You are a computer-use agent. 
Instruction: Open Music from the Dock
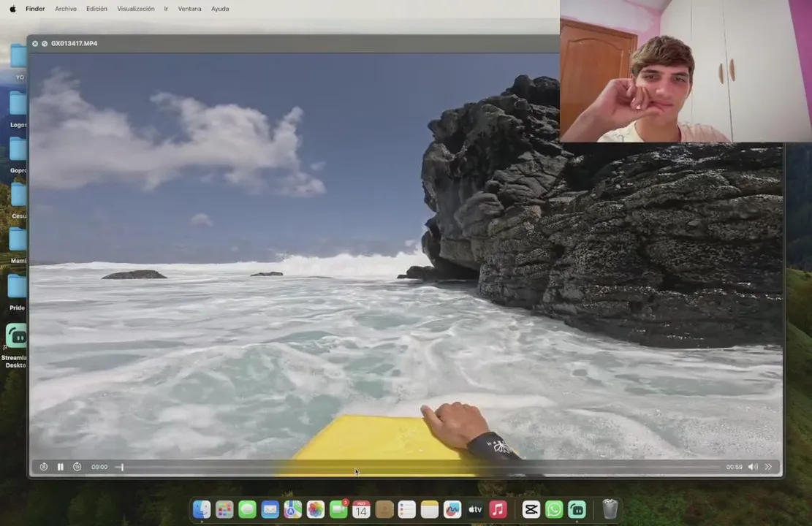click(498, 510)
